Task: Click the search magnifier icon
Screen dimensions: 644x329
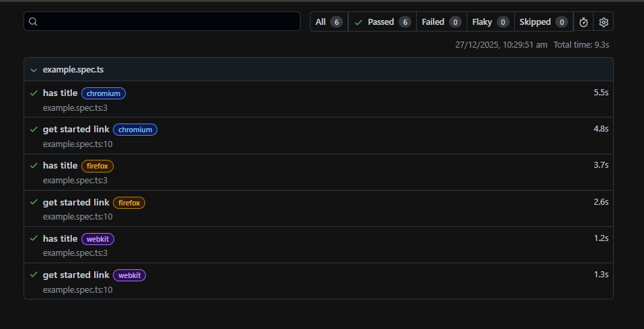Action: point(33,21)
